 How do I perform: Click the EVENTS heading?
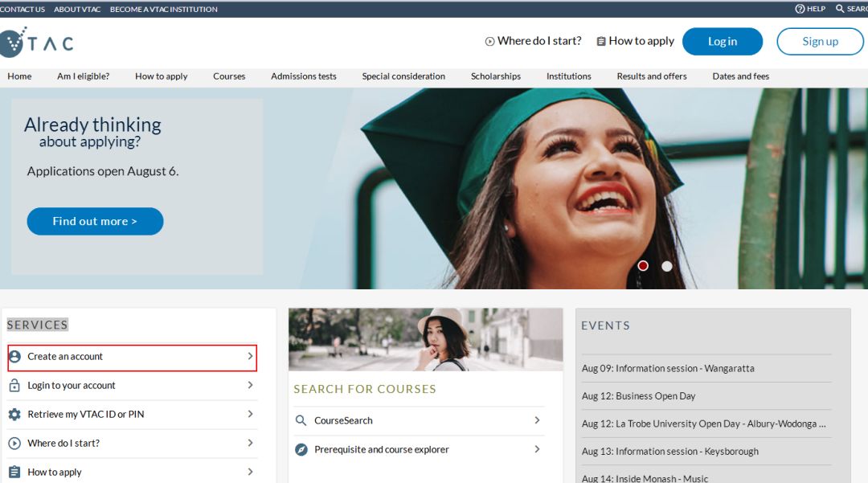(606, 325)
